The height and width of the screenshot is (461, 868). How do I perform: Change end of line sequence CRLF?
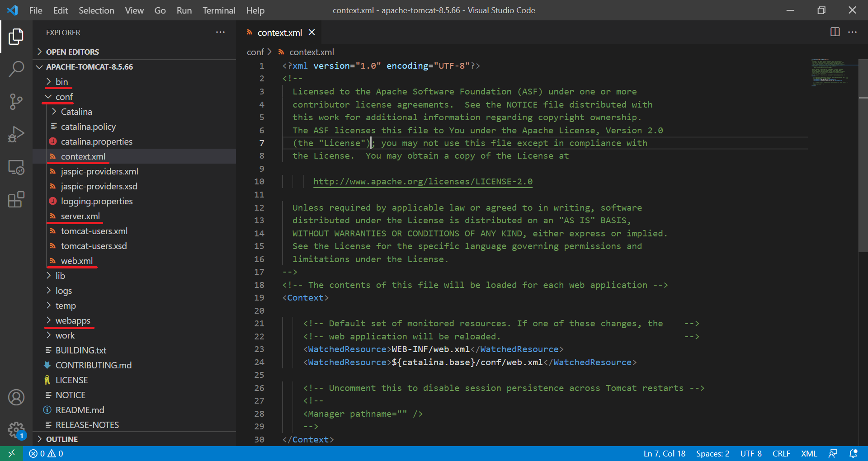(781, 453)
